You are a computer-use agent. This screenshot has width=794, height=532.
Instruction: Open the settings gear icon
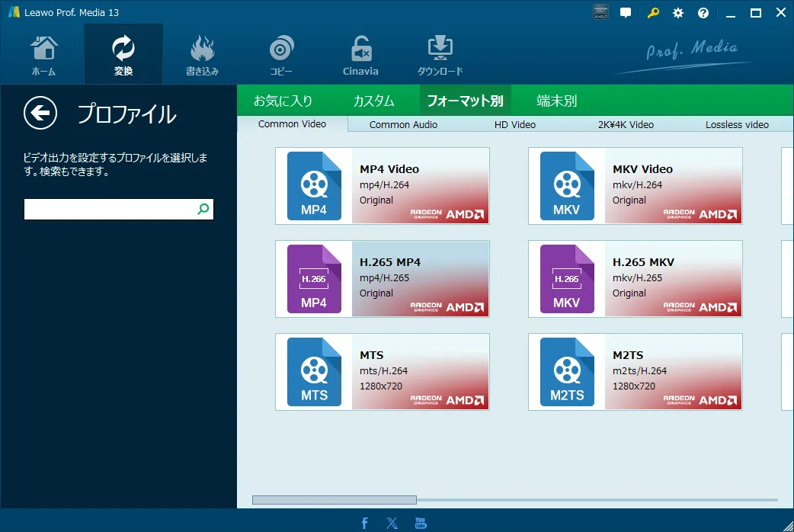[678, 13]
